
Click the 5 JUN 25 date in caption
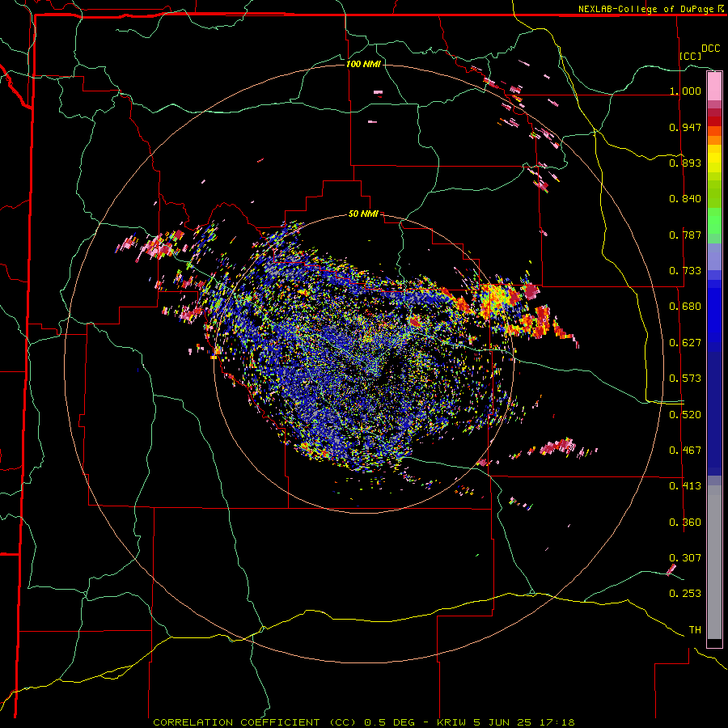[x=502, y=722]
